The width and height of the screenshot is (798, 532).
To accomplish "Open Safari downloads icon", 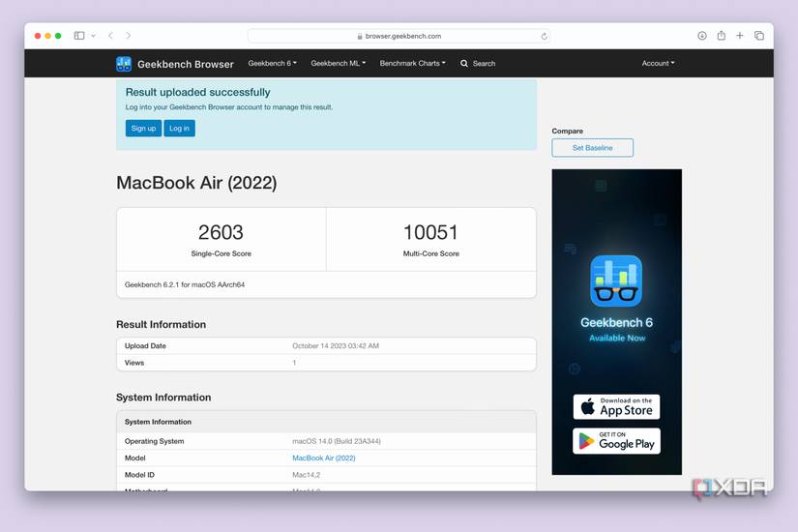I will click(702, 36).
